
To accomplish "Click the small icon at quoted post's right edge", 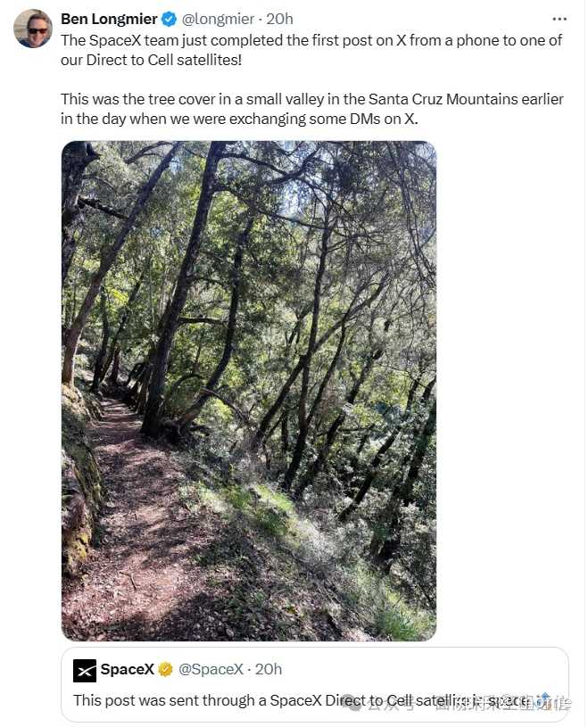I will pyautogui.click(x=545, y=700).
